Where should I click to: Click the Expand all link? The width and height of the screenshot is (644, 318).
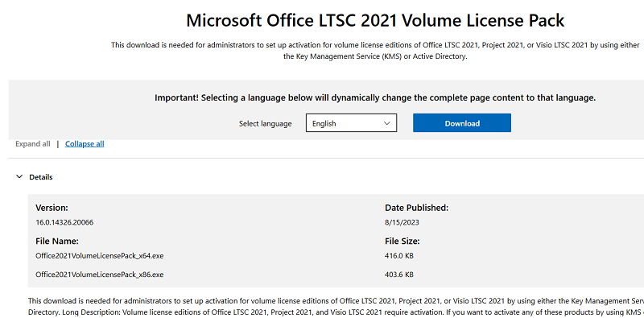click(33, 144)
